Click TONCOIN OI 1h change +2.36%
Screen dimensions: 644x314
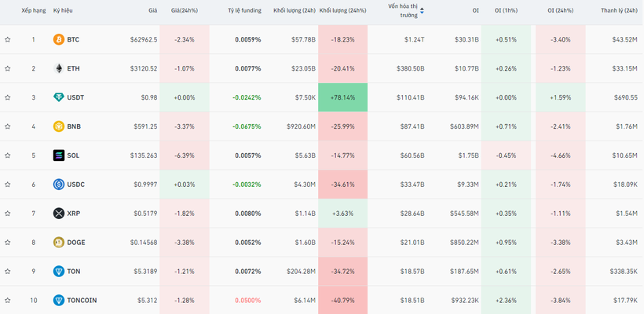click(x=506, y=301)
